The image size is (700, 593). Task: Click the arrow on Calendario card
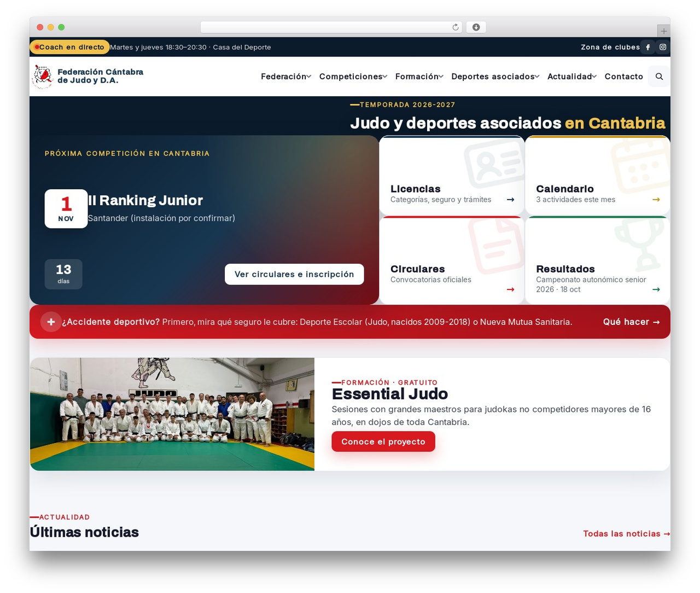point(656,200)
